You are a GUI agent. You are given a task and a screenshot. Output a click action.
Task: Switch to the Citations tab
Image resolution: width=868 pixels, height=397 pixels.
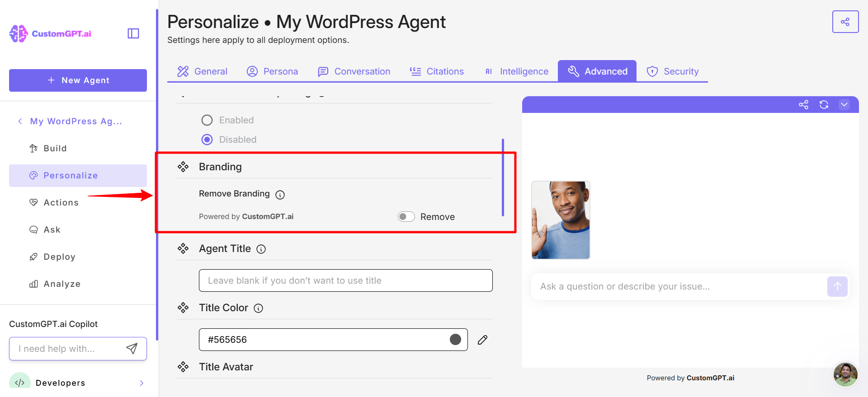click(x=437, y=71)
